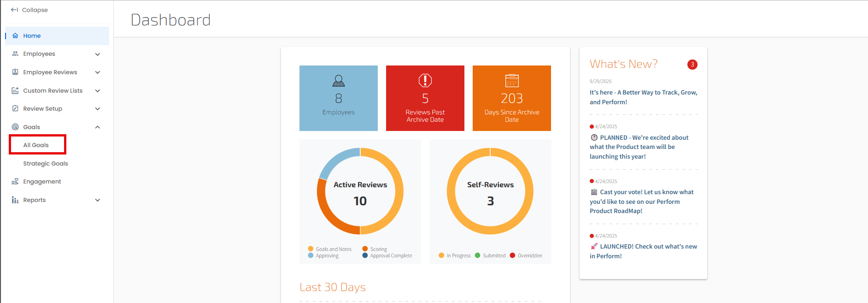This screenshot has width=868, height=303.
Task: Click the Custom Review Lists chart icon
Action: coord(15,90)
